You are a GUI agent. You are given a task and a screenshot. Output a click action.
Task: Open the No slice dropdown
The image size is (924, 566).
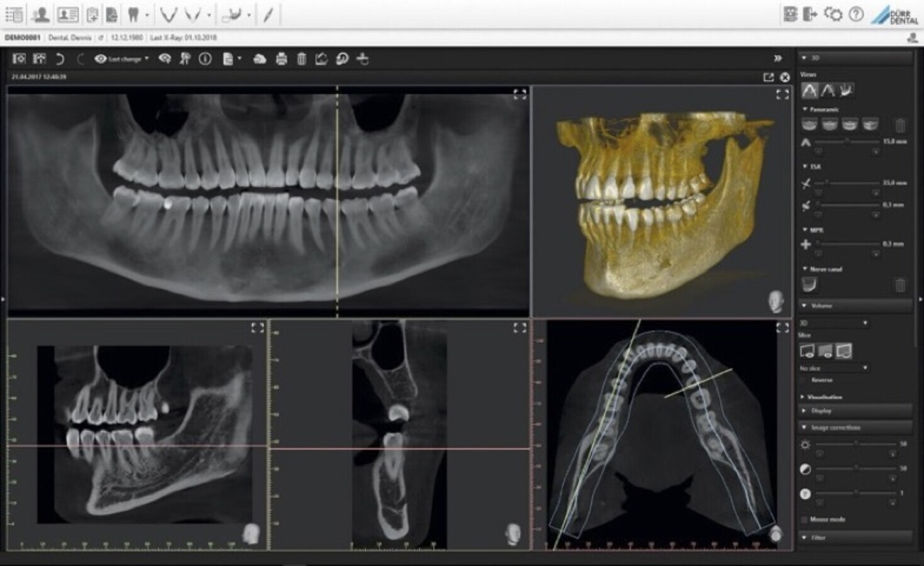(833, 368)
